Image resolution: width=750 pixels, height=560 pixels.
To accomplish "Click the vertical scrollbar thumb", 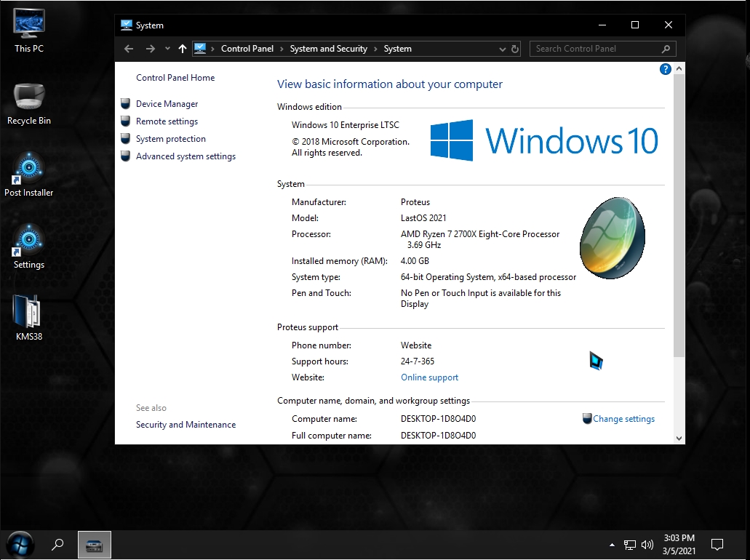I will pos(679,216).
